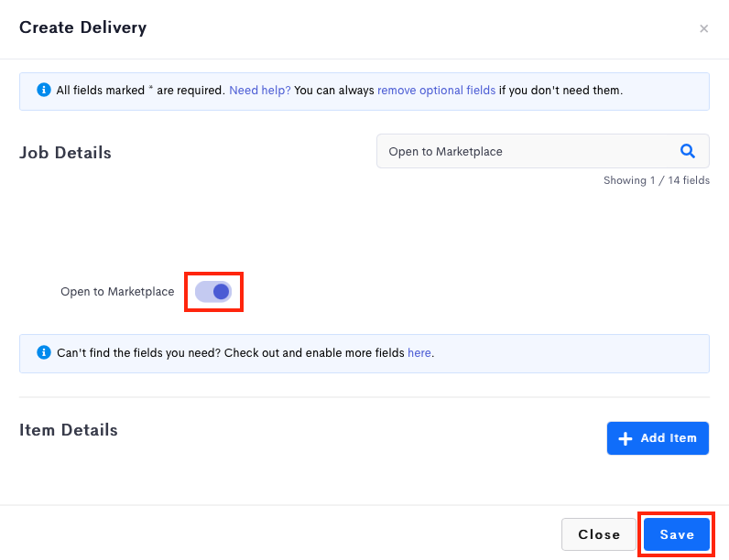Follow the 'remove optional fields' link
The height and width of the screenshot is (560, 729).
click(436, 91)
